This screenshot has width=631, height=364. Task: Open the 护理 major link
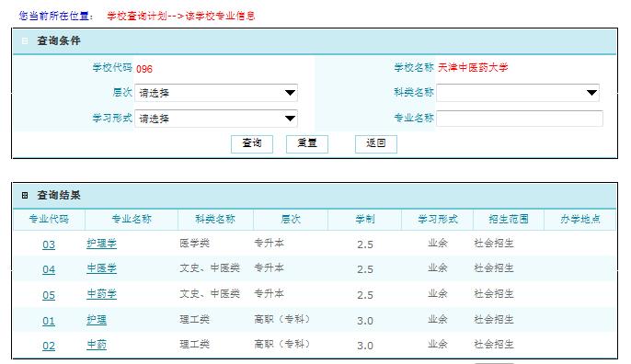click(97, 320)
